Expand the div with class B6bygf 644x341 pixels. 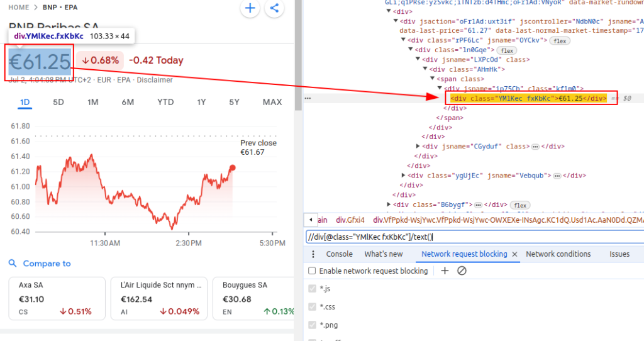(x=389, y=204)
